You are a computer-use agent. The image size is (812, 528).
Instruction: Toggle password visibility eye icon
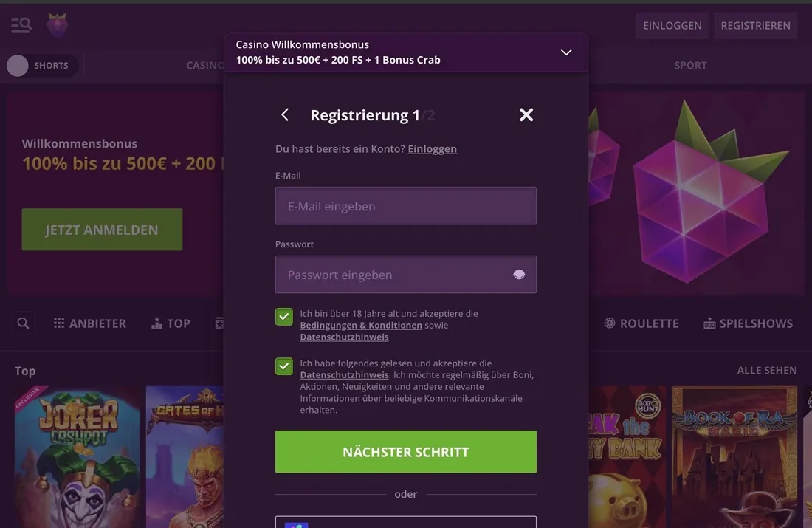point(519,275)
